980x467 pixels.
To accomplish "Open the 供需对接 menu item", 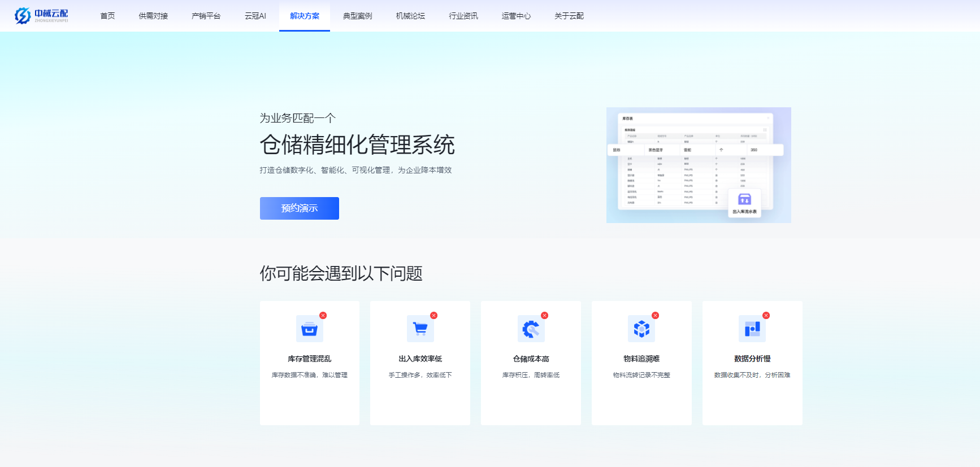I will (x=153, y=16).
